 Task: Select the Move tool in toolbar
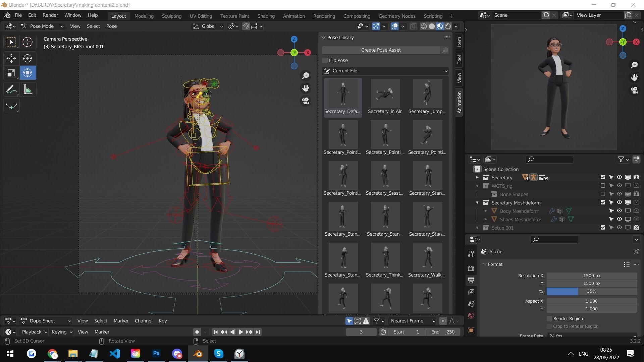coord(11,58)
